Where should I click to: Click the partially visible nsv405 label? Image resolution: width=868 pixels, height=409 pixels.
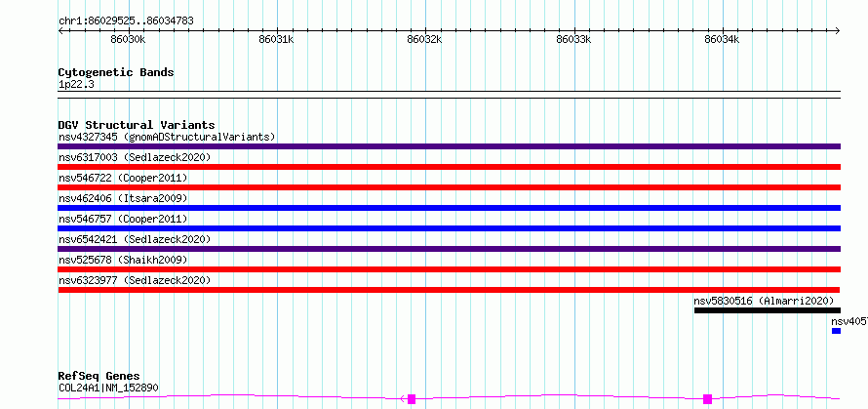[x=849, y=321]
